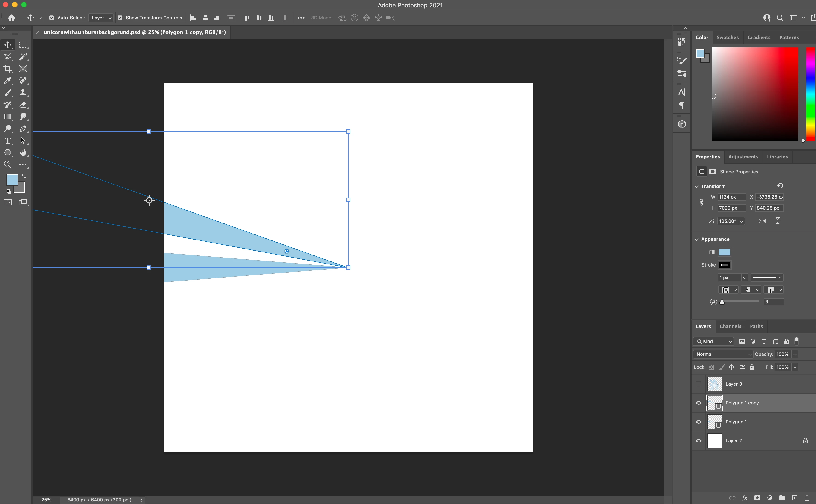Collapse the Appearance section
The image size is (816, 504).
(697, 239)
